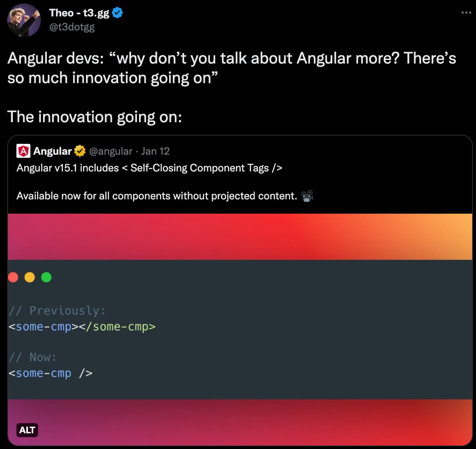Click the orange gradient banner atop the image
This screenshot has width=476, height=449.
[240, 237]
